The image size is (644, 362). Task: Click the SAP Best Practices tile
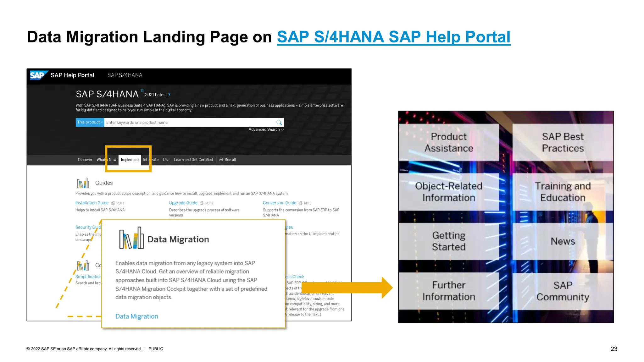point(563,142)
